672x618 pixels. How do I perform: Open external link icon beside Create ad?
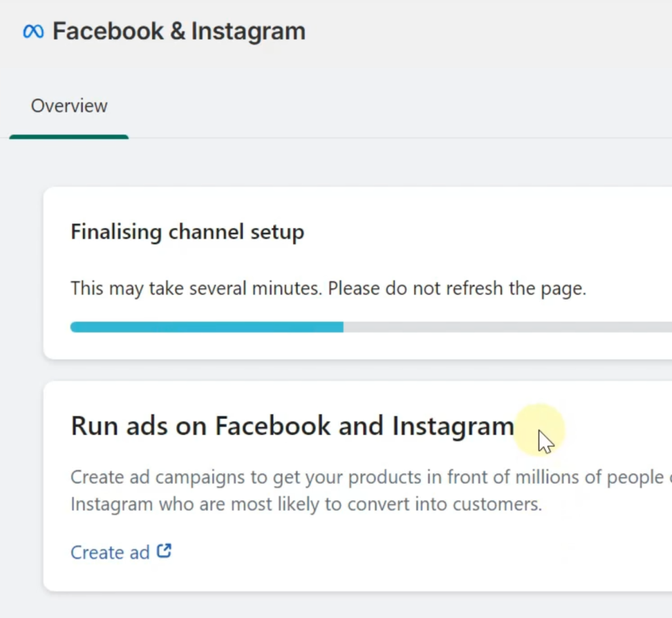164,552
